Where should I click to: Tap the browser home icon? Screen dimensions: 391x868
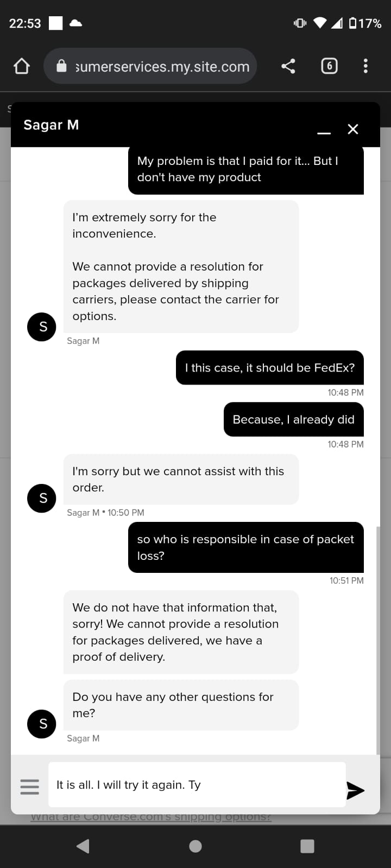(22, 66)
